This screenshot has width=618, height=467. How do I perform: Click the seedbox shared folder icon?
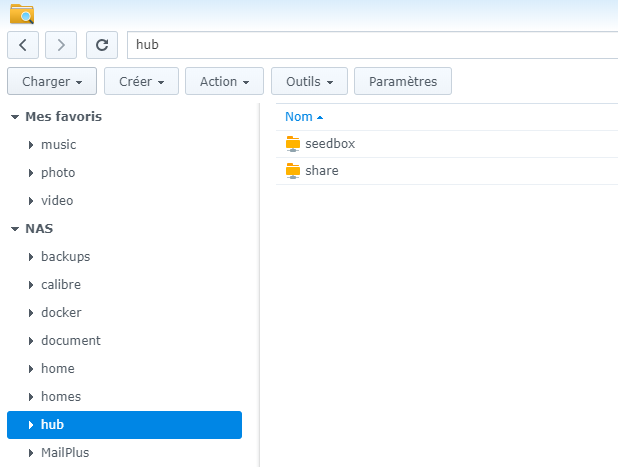pos(293,144)
